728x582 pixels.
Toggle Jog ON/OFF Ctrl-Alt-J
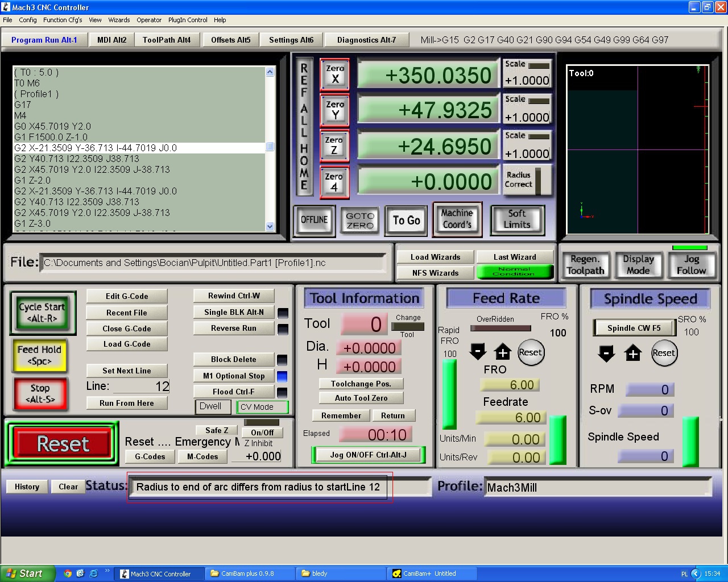tap(368, 455)
